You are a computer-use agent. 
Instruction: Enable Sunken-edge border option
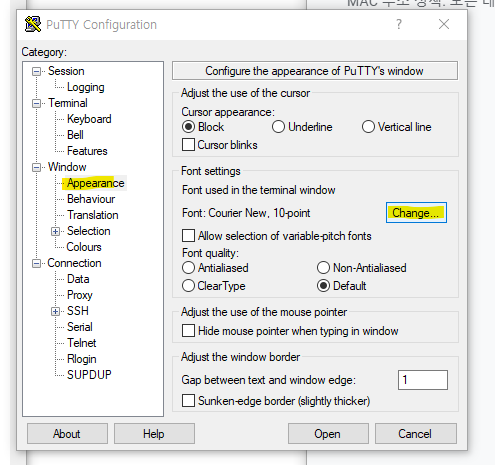point(188,401)
